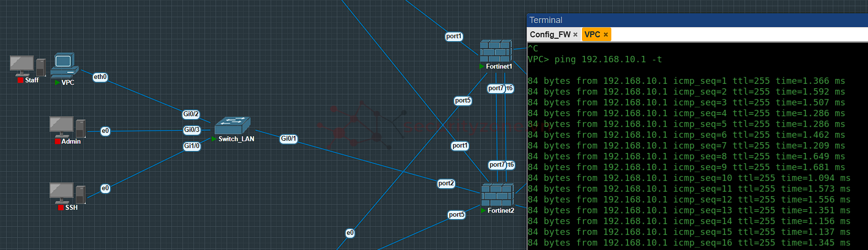Viewport: 868px width, 250px height.
Task: Click the Gi0/3 interface label
Action: click(192, 130)
